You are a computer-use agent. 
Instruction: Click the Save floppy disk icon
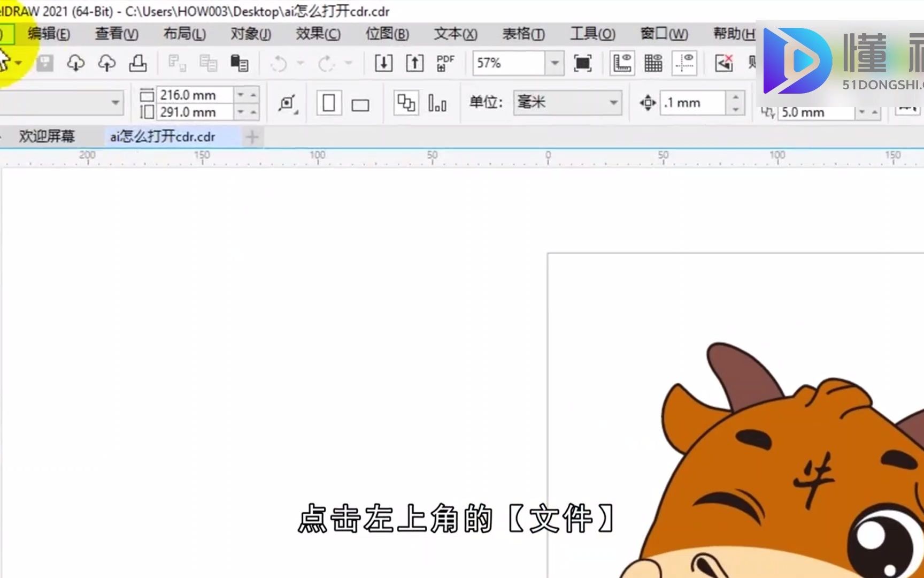[x=44, y=63]
